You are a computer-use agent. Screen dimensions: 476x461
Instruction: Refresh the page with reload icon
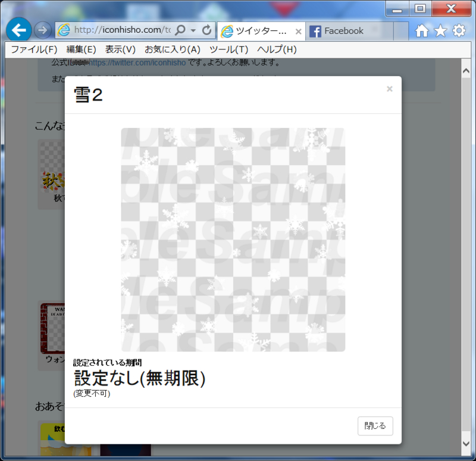point(206,30)
